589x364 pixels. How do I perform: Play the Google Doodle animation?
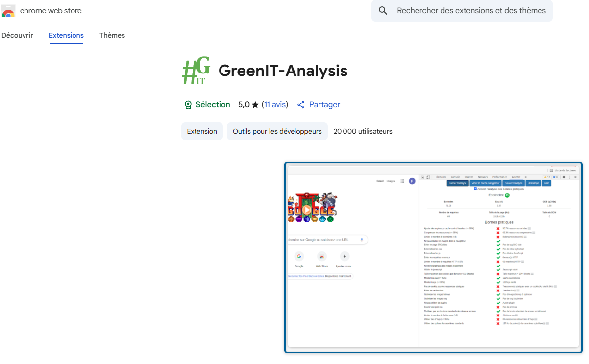306,209
